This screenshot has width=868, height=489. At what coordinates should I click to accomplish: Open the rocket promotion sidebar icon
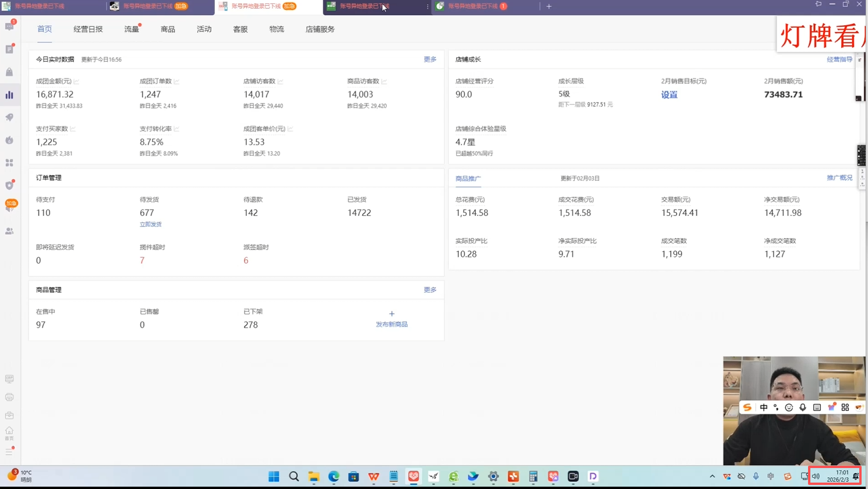(9, 118)
